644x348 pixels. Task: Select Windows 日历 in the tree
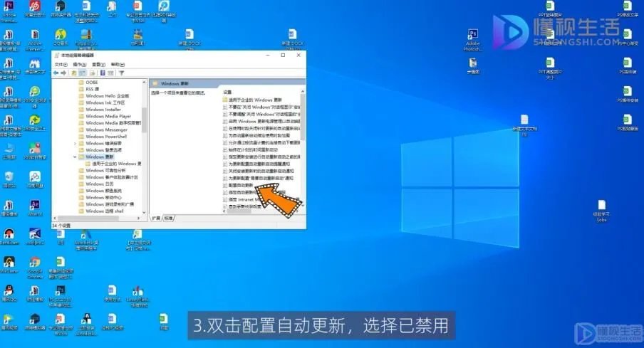click(x=95, y=184)
